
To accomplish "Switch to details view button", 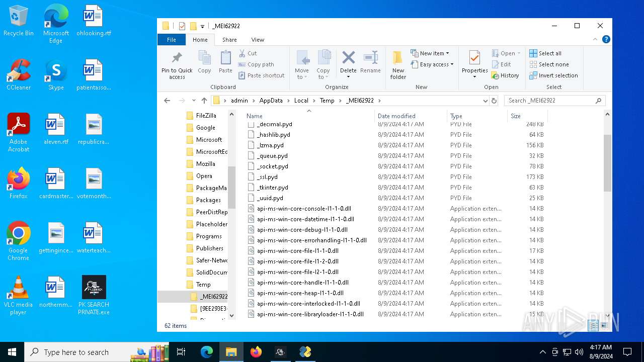I will click(593, 326).
